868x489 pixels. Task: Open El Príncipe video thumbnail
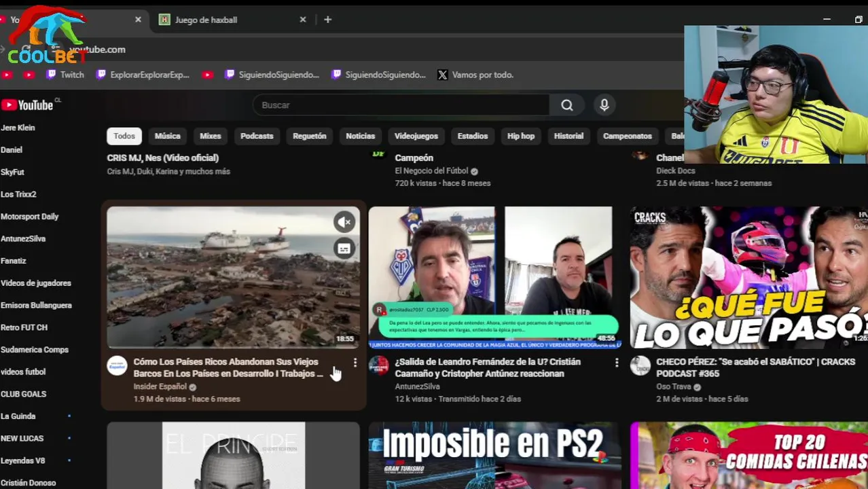233,455
